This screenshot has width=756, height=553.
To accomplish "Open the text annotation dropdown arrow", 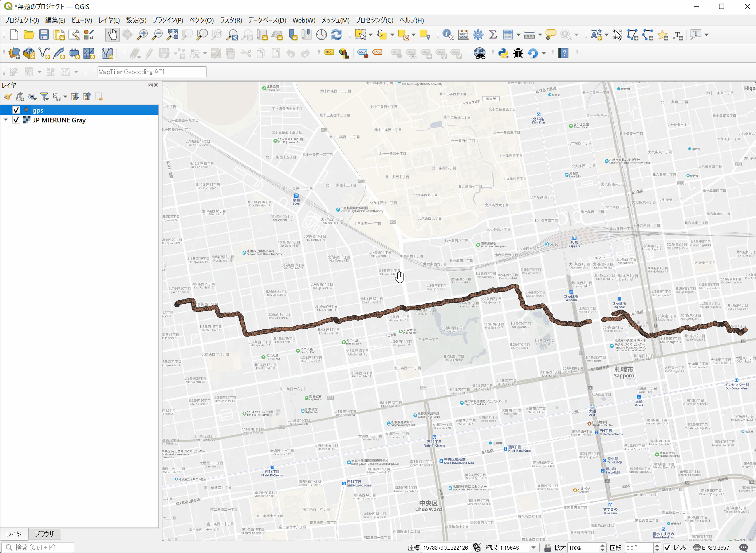I will [706, 35].
